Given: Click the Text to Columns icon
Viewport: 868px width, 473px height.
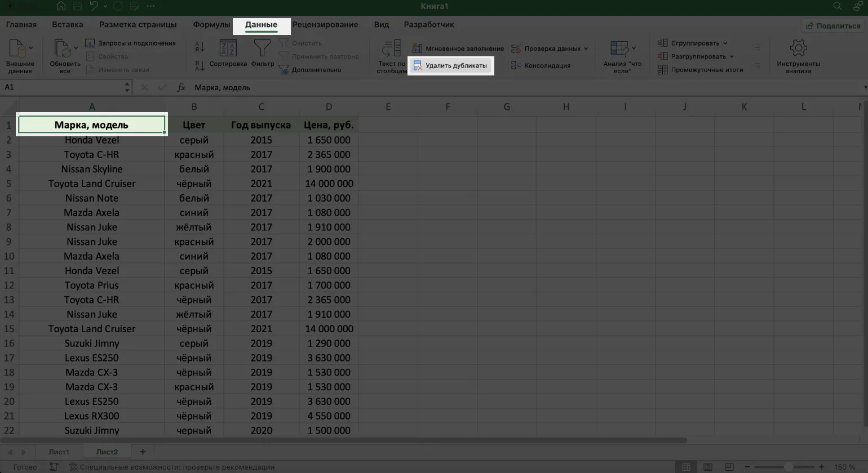Looking at the screenshot, I should [391, 49].
